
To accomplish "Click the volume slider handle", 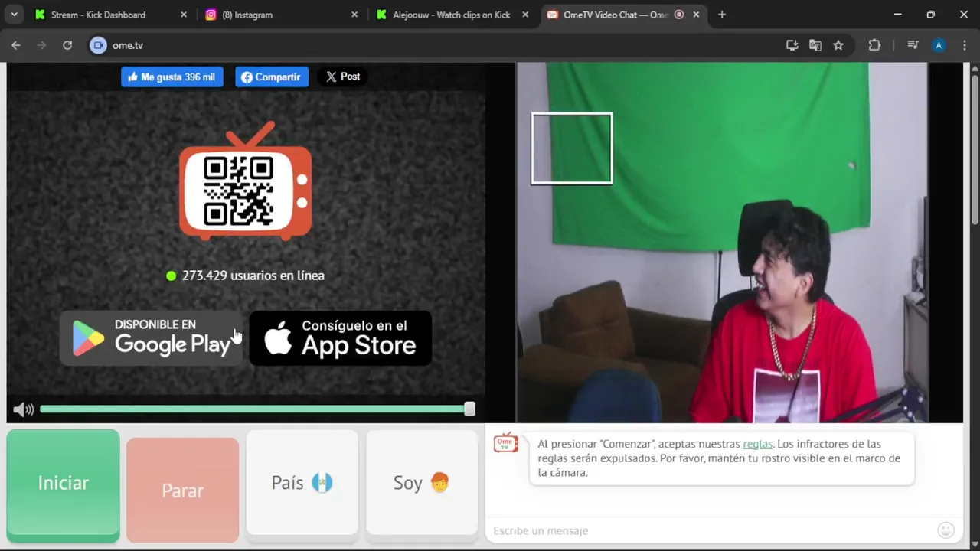I will 469,409.
